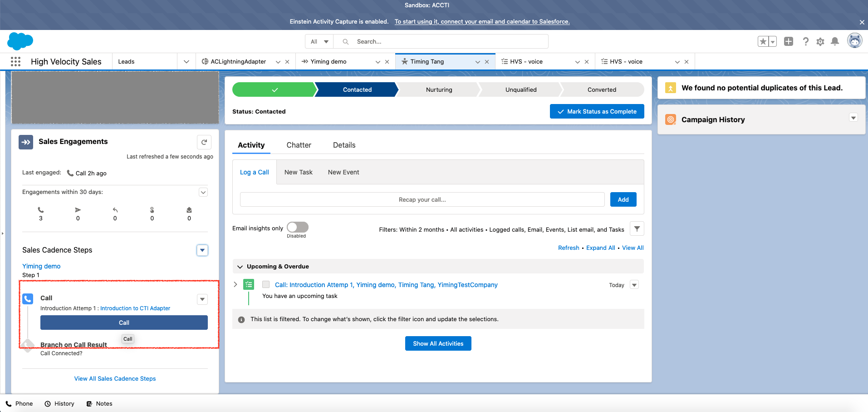868x412 pixels.
Task: Select the Nurturing path stage
Action: click(439, 89)
